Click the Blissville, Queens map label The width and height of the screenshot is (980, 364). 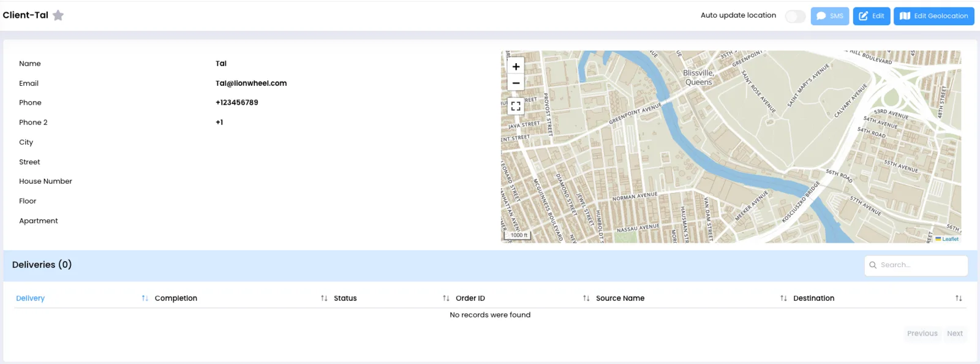click(698, 77)
